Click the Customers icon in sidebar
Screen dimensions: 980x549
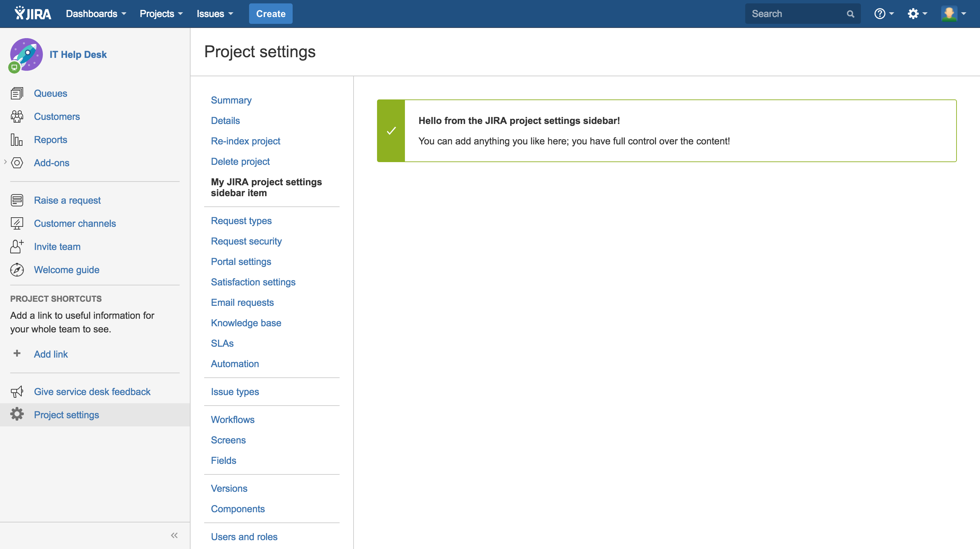17,116
